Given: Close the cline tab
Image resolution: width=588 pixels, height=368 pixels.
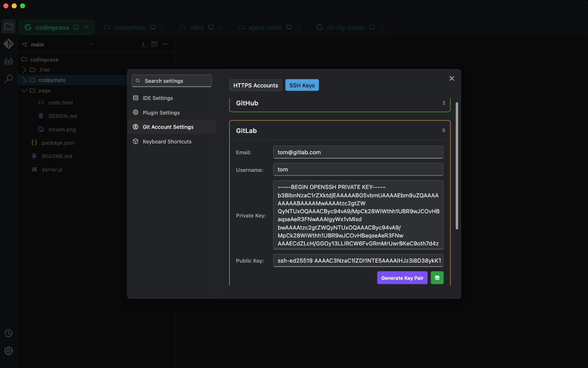Looking at the screenshot, I should tap(221, 27).
